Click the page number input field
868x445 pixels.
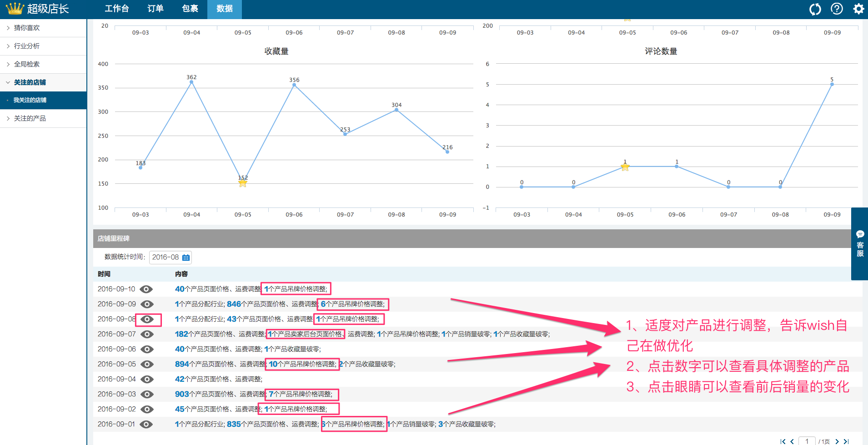[807, 441]
